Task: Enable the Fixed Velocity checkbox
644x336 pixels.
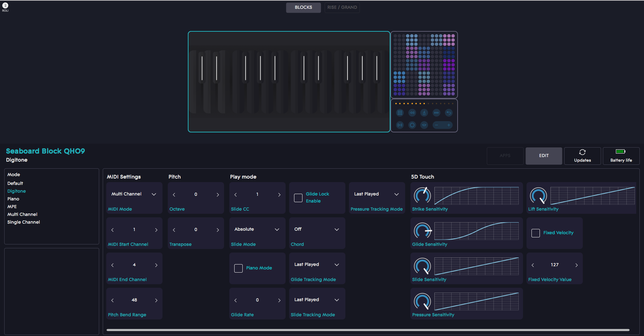Action: coord(536,233)
